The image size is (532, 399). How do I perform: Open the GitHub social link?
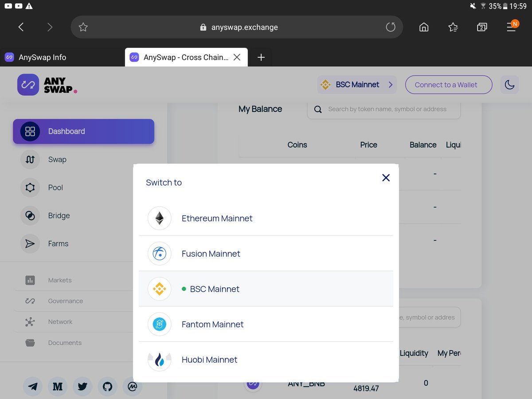tap(107, 387)
